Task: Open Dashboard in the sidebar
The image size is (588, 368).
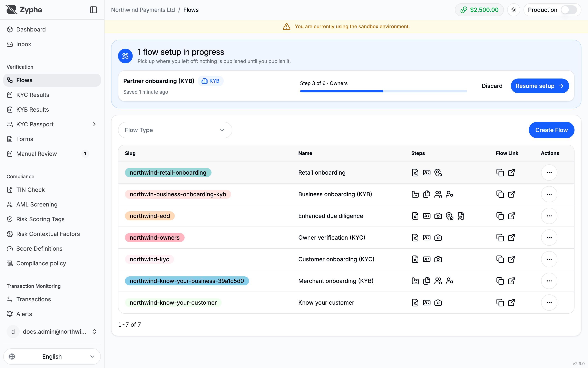Action: pyautogui.click(x=52, y=29)
